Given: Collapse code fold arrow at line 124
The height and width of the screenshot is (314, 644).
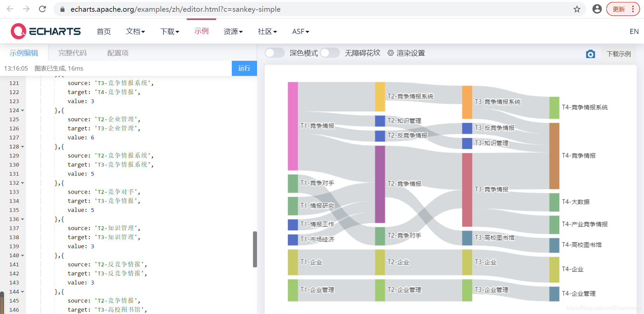Looking at the screenshot, I should point(23,110).
